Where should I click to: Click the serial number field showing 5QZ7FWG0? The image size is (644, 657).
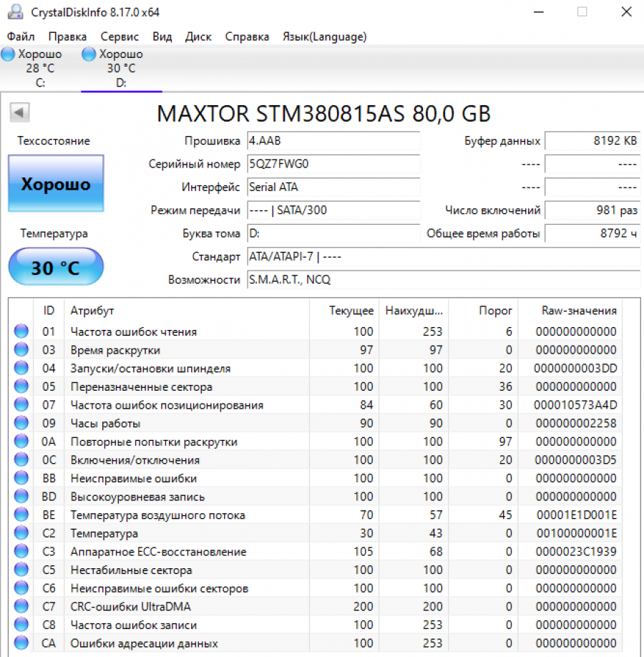pos(333,164)
